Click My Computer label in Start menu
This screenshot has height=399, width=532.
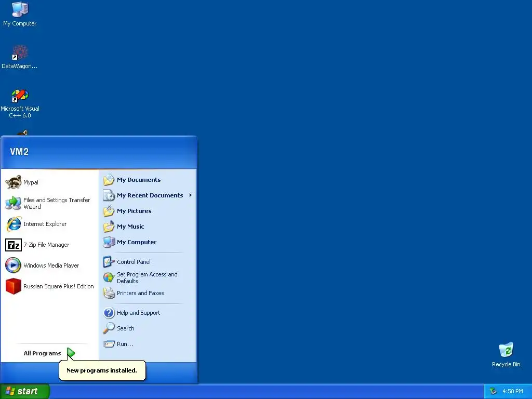[x=137, y=242]
